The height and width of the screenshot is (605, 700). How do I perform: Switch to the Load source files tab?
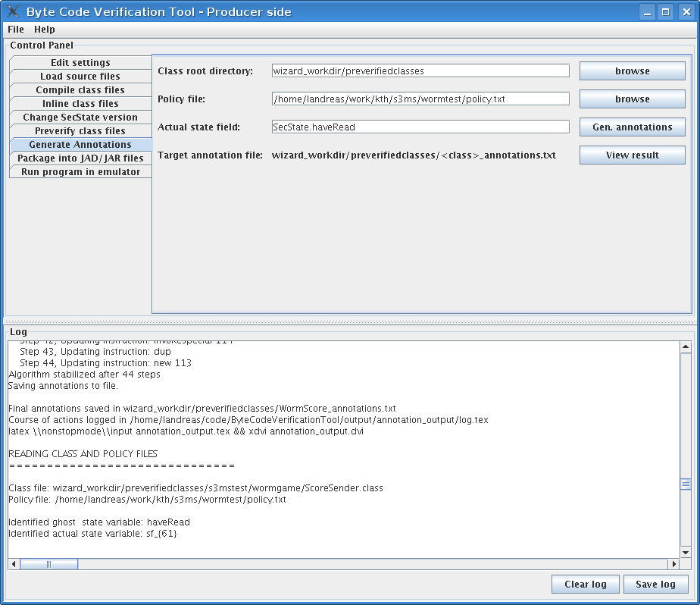[80, 77]
